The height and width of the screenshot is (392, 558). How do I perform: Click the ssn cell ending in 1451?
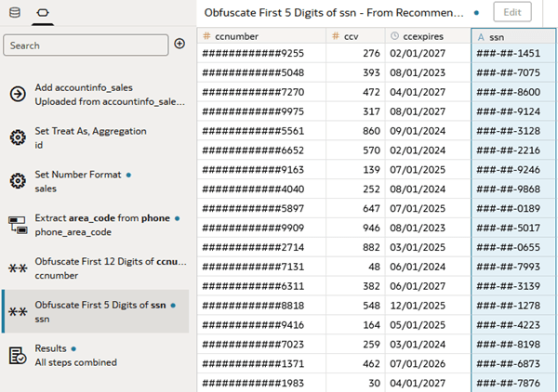513,53
